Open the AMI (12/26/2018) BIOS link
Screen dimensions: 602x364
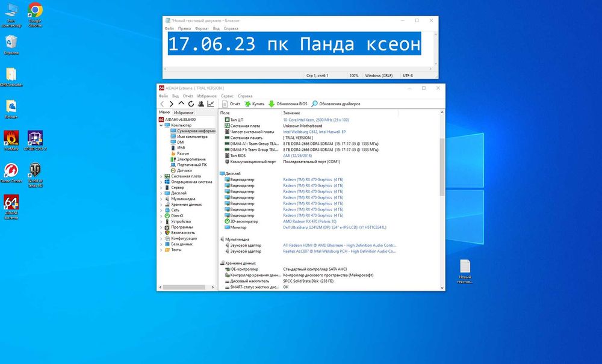tap(297, 156)
